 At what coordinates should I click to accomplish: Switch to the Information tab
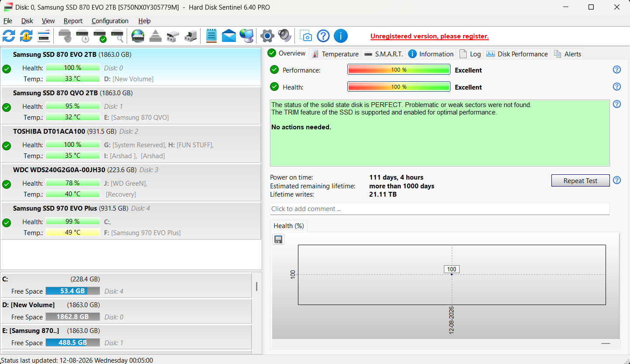click(431, 54)
